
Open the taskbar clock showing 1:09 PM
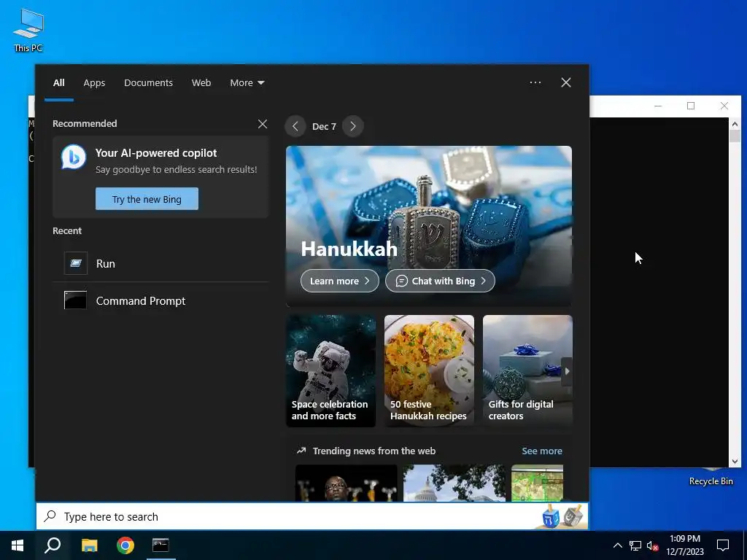(x=684, y=545)
